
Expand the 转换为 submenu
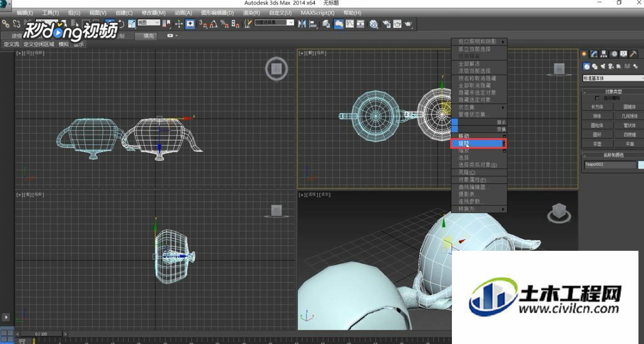pyautogui.click(x=479, y=209)
